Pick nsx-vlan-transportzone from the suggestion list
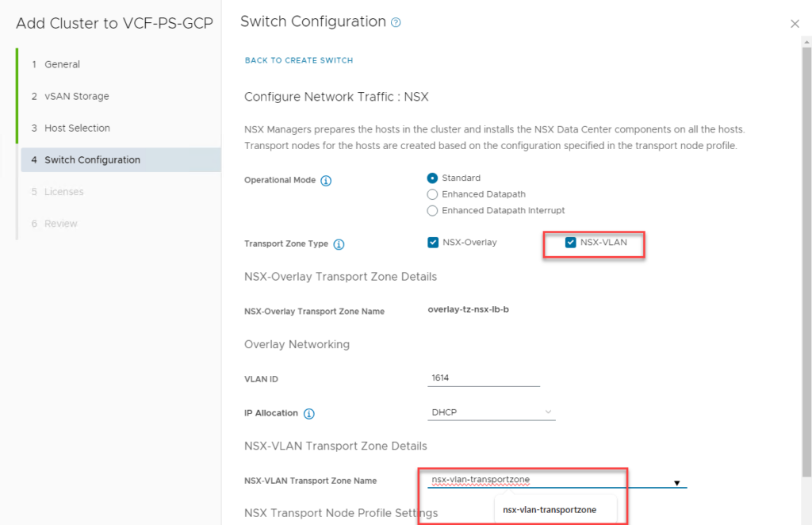The height and width of the screenshot is (525, 812). [549, 510]
